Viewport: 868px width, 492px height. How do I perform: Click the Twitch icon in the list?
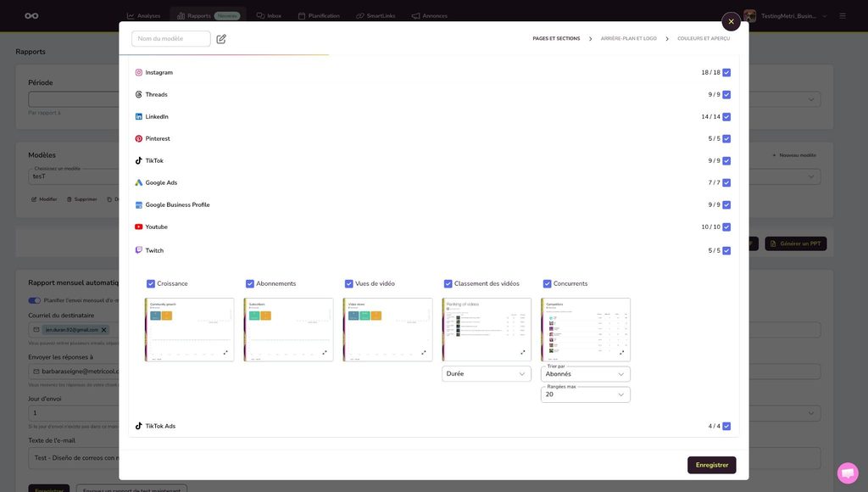point(138,250)
